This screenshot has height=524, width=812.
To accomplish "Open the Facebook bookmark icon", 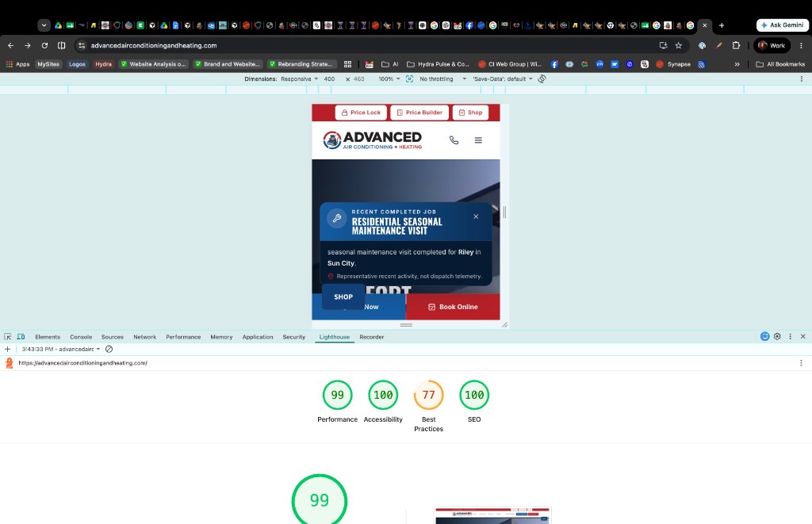I will click(554, 64).
